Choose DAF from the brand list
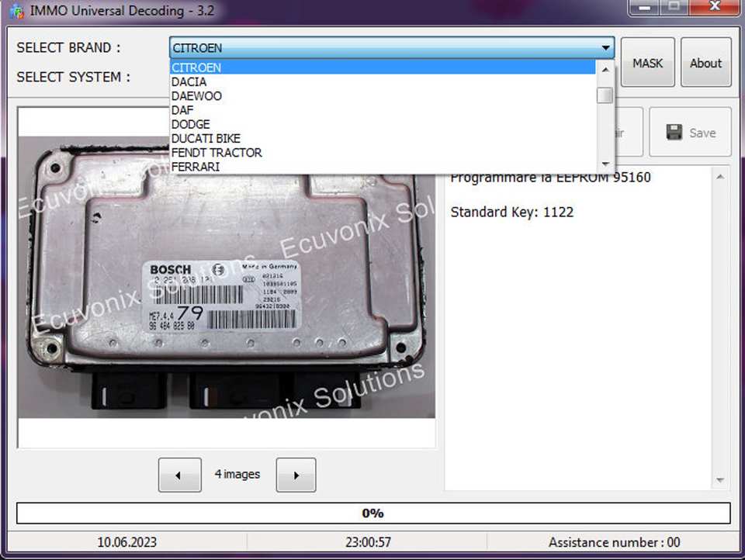Image resolution: width=745 pixels, height=560 pixels. click(x=383, y=110)
